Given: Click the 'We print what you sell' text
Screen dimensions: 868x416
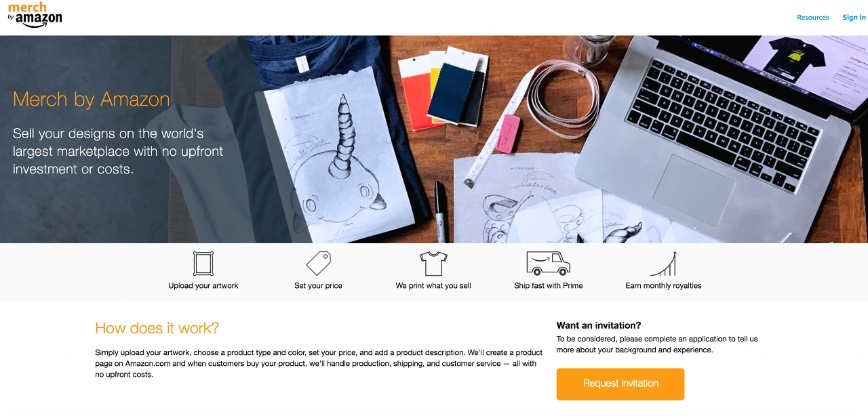Looking at the screenshot, I should point(433,286).
